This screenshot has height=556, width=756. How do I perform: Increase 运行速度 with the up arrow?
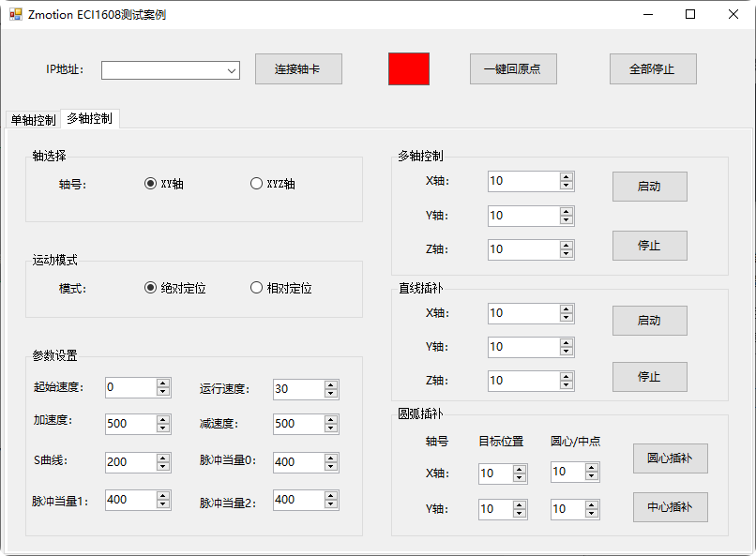(331, 384)
